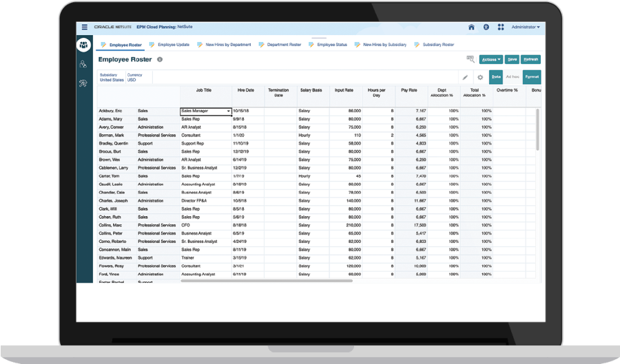Open the Subsidiary United States selector
This screenshot has height=364, width=620.
[112, 77]
